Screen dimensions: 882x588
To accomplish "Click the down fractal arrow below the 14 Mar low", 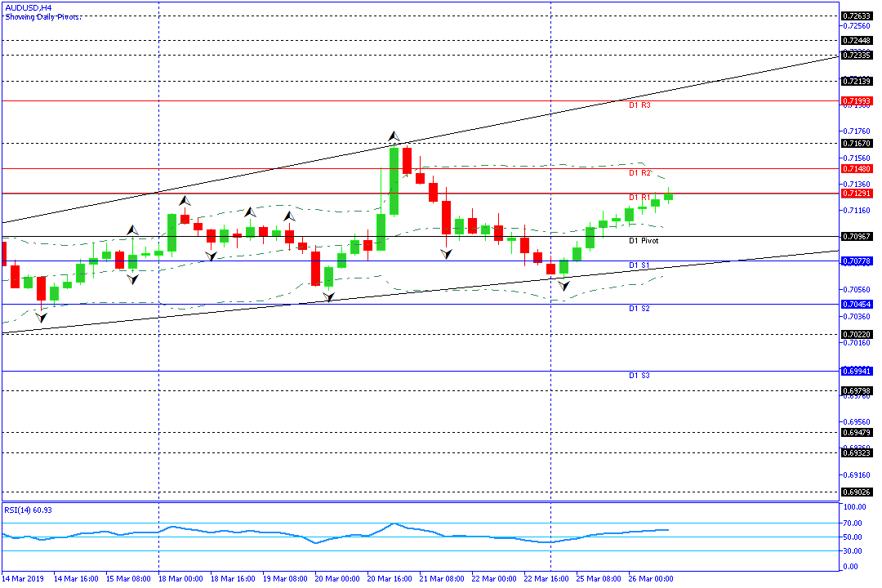I will pyautogui.click(x=41, y=316).
